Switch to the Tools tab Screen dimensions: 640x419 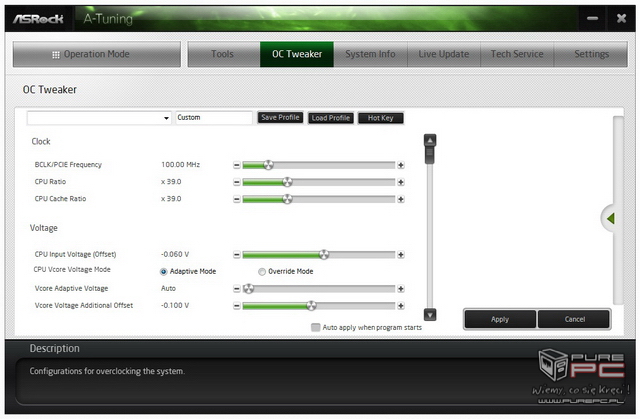pos(224,54)
